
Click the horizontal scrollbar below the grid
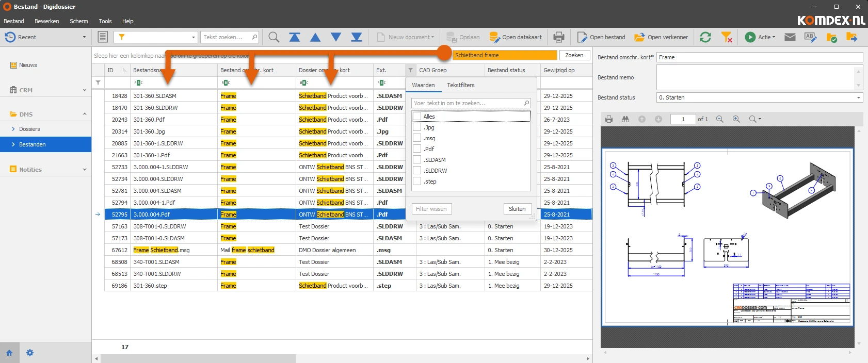[198, 358]
